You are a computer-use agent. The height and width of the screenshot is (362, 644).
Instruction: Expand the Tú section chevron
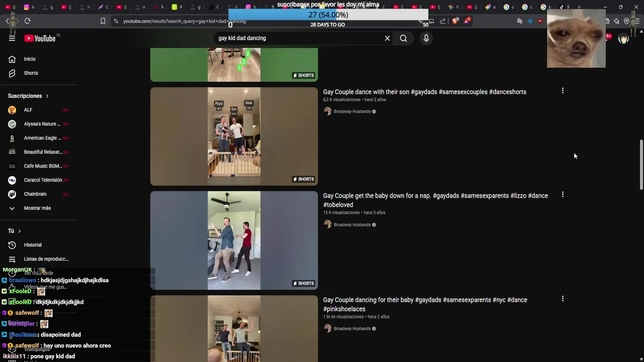click(19, 231)
